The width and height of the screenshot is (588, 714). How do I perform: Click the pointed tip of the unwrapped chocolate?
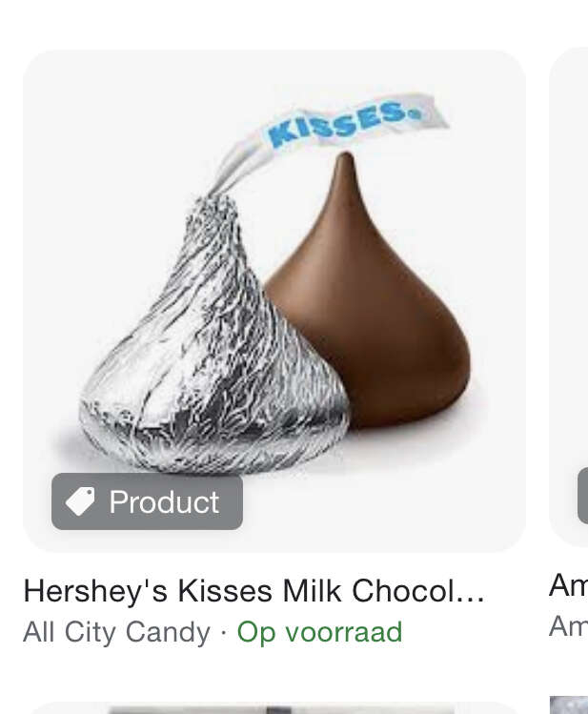point(345,159)
